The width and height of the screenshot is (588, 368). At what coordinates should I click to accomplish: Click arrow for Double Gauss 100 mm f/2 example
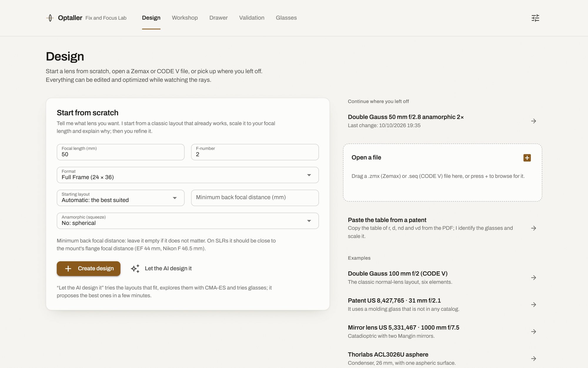click(533, 278)
